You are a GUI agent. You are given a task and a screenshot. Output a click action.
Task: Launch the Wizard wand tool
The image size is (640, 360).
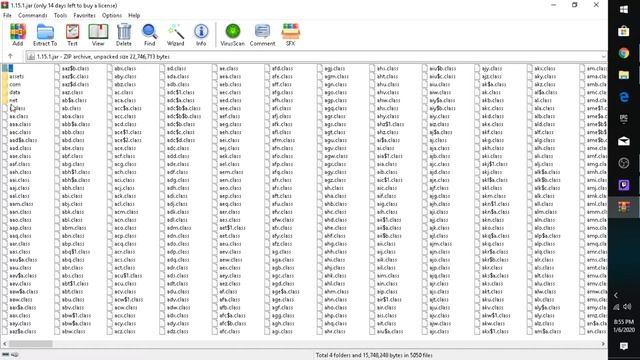[176, 34]
